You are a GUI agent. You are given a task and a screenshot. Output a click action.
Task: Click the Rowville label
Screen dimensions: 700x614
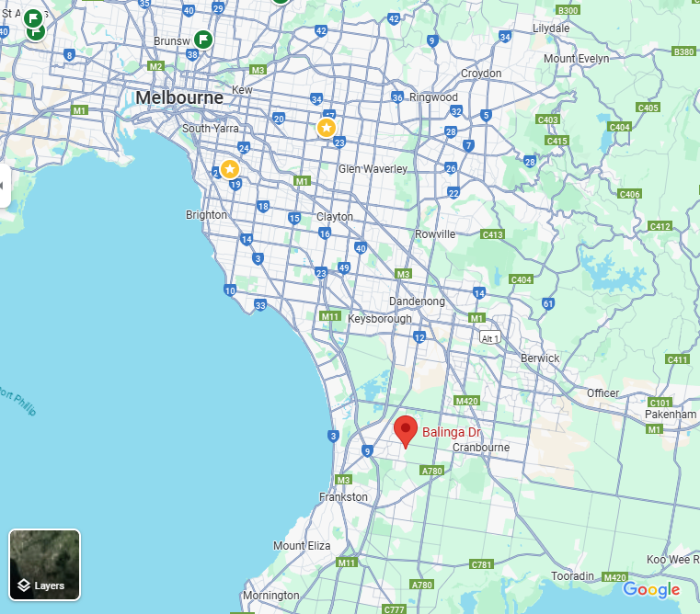(435, 233)
